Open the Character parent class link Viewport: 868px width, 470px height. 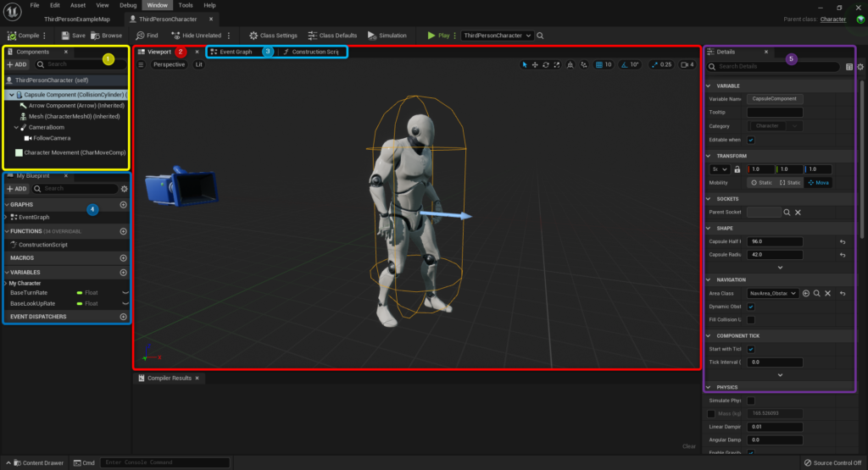(833, 19)
